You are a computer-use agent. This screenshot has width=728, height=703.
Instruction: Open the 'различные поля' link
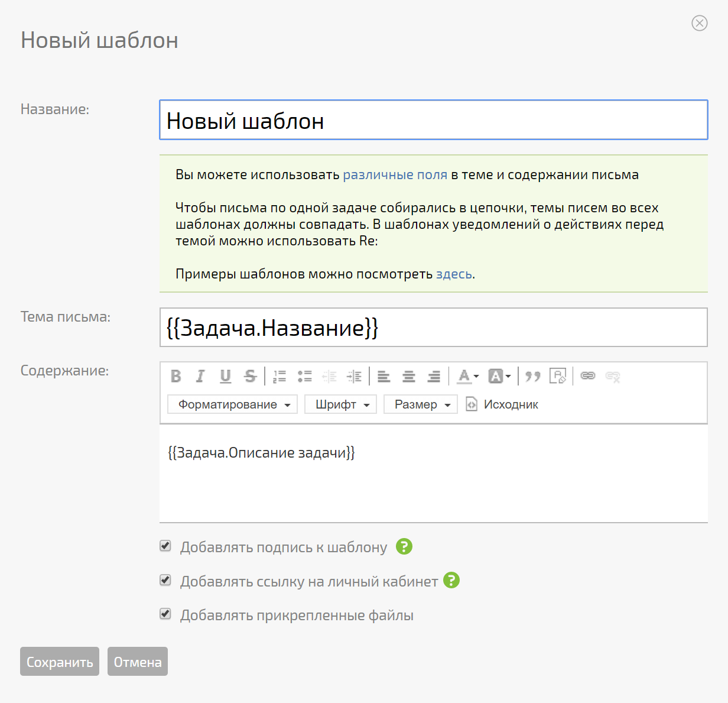[x=395, y=175]
